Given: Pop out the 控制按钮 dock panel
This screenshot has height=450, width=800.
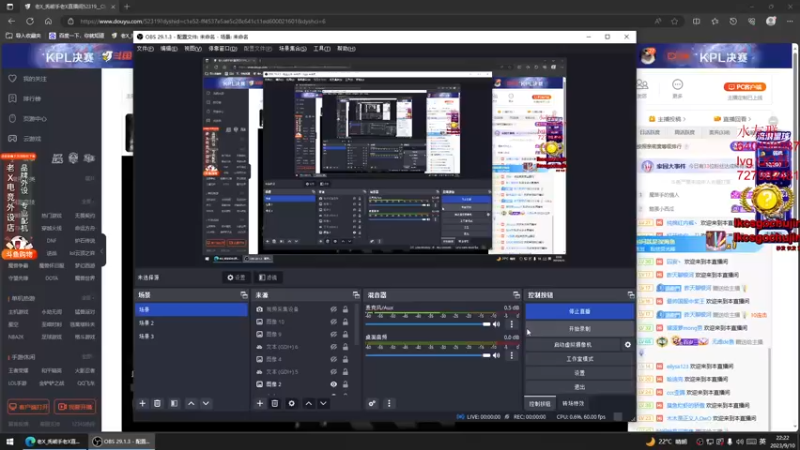Looking at the screenshot, I should tap(631, 295).
